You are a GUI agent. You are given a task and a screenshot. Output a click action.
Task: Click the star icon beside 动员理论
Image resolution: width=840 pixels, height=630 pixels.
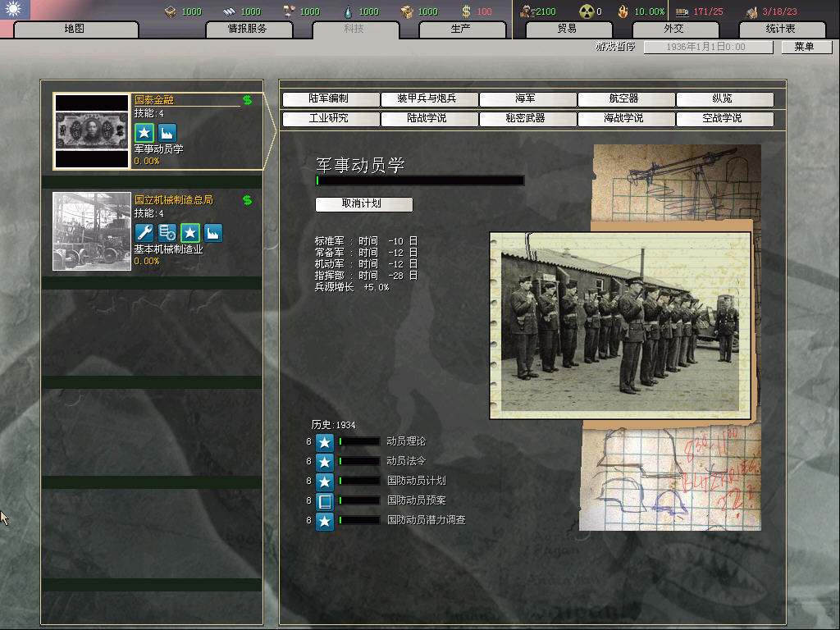(325, 442)
